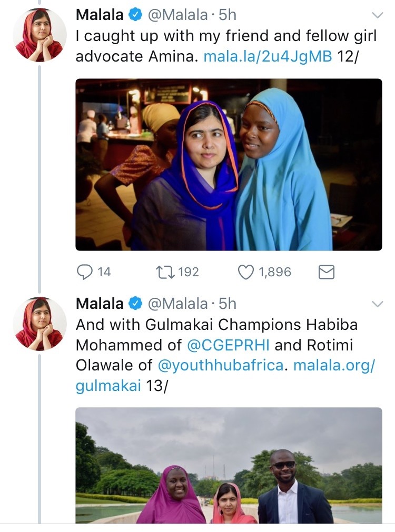Expand options chevron on Gulmakai tweet
This screenshot has height=532, width=395.
click(378, 304)
